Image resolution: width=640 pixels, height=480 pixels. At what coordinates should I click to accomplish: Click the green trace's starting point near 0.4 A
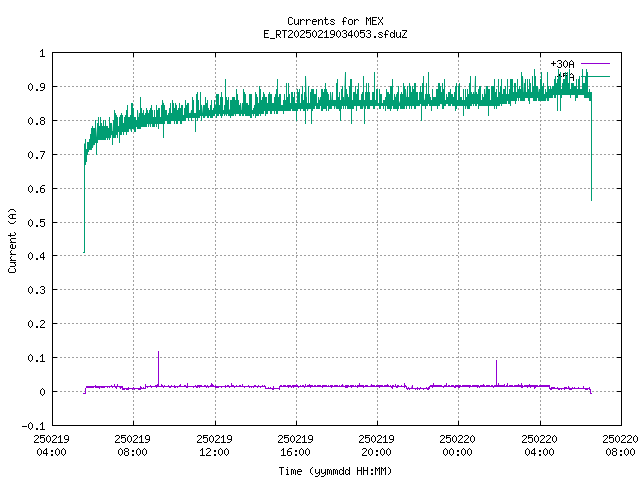click(84, 252)
